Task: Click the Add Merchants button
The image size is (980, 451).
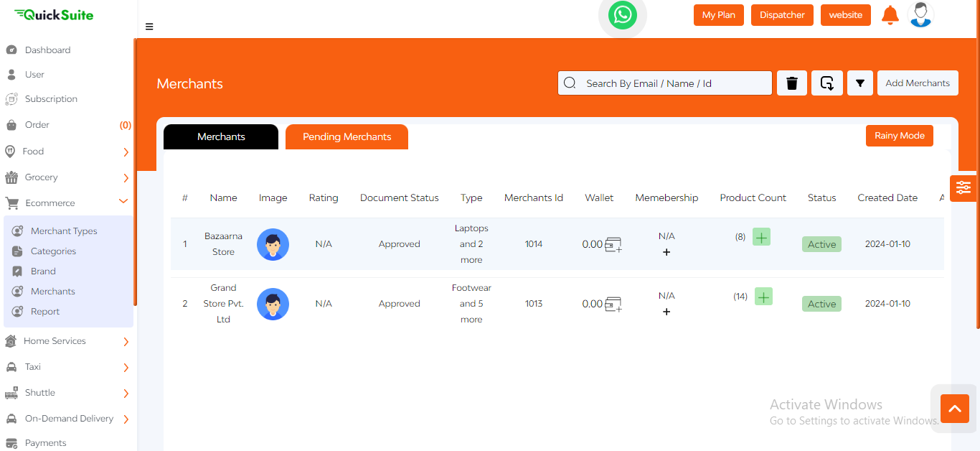Action: click(x=918, y=83)
